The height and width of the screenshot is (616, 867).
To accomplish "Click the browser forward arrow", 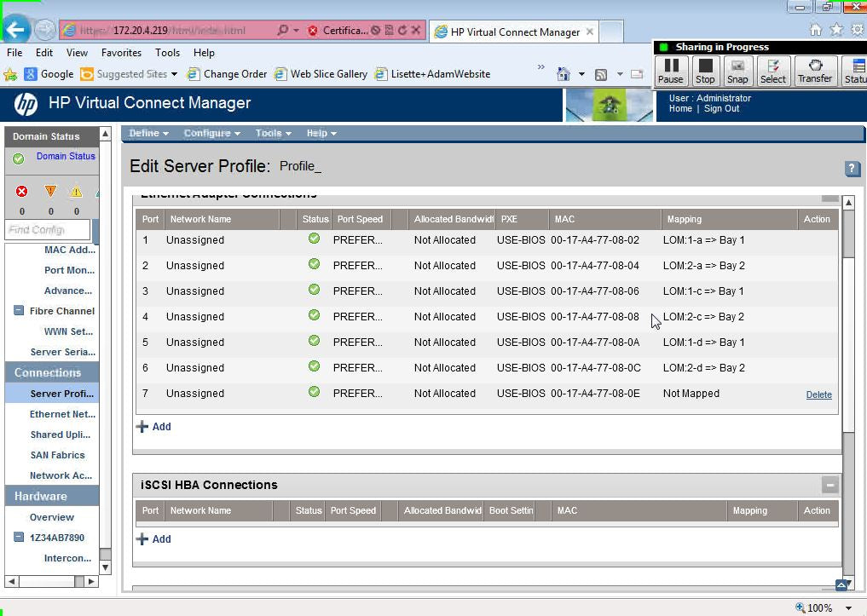I will [45, 30].
